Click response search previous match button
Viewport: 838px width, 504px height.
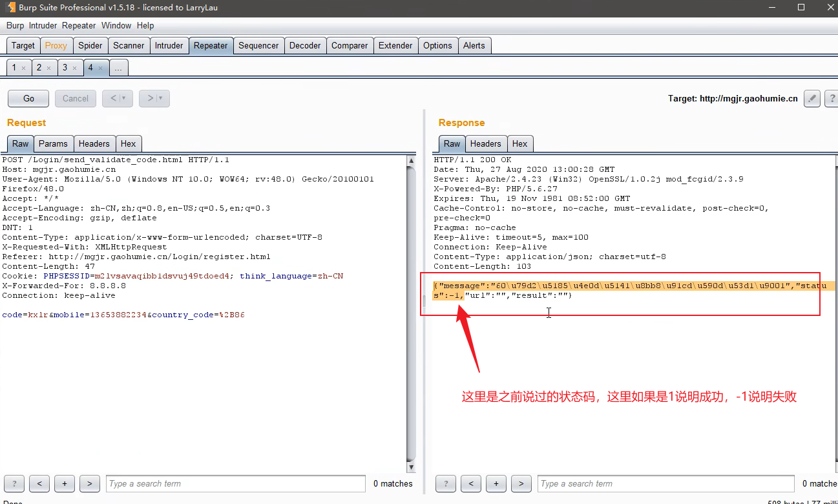(471, 483)
